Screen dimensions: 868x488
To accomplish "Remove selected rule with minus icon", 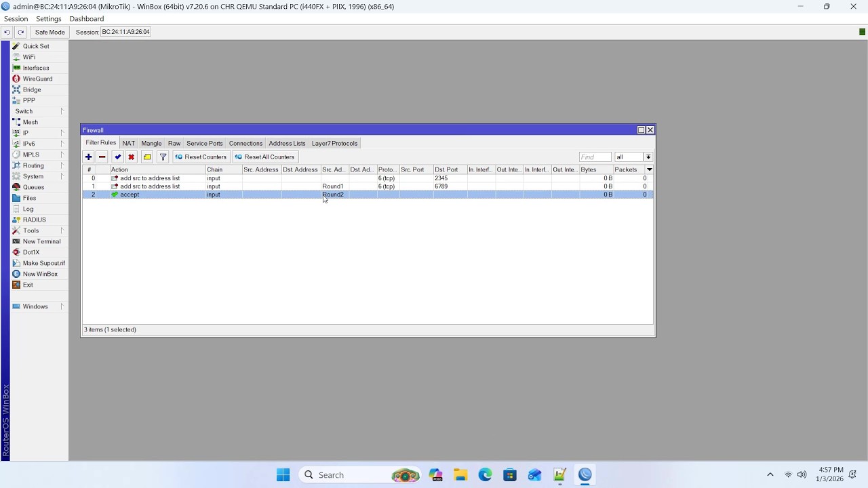I will click(x=102, y=157).
